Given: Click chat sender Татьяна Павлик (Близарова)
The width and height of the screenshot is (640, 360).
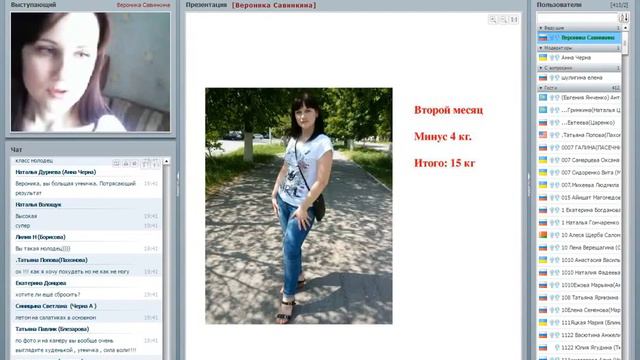Looking at the screenshot, I should pyautogui.click(x=52, y=329).
